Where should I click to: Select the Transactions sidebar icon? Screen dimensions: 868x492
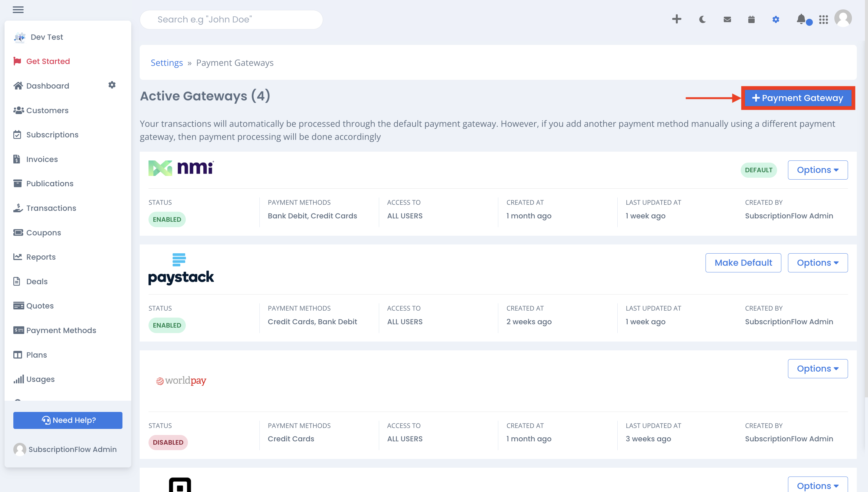[18, 208]
